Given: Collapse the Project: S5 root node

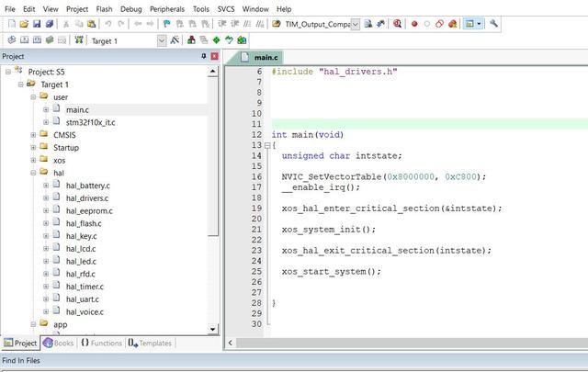Looking at the screenshot, I should click(8, 72).
